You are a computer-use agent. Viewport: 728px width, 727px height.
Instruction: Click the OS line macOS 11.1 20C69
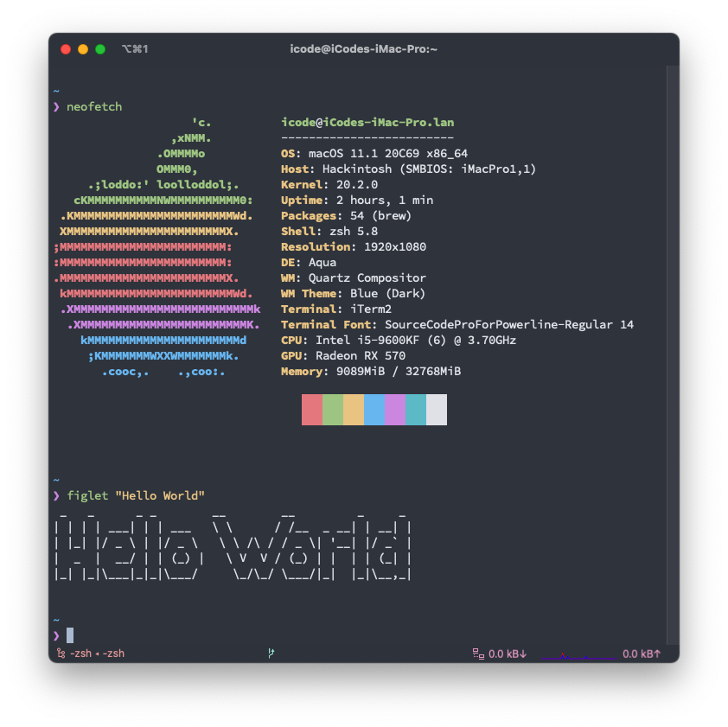374,153
